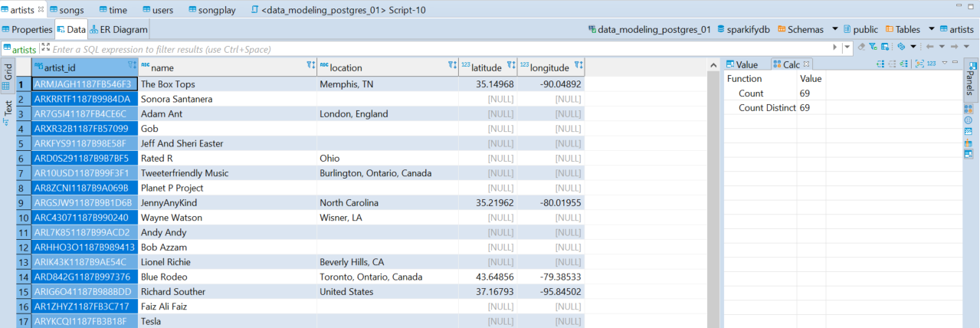Open the Properties sub-tab
980x328 pixels.
pyautogui.click(x=28, y=29)
